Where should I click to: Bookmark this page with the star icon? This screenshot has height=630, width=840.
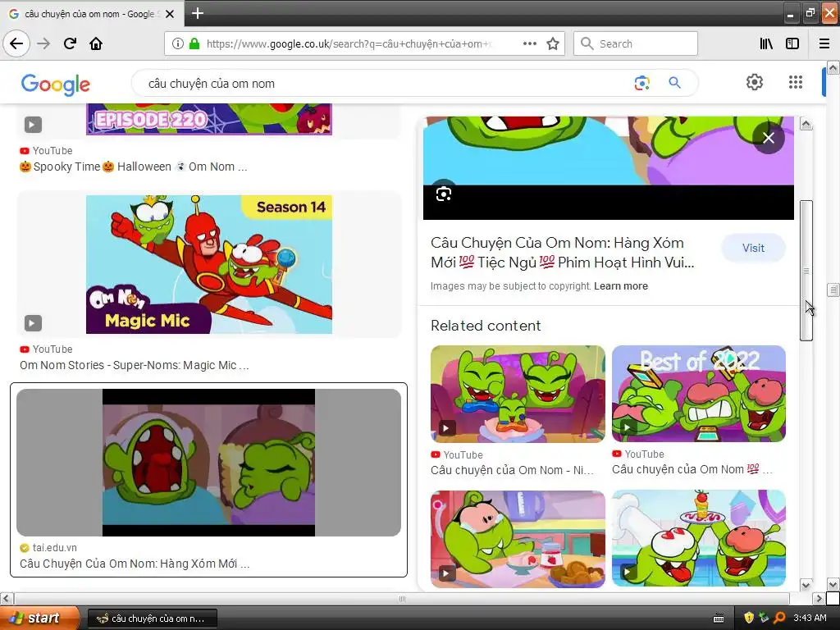[553, 43]
